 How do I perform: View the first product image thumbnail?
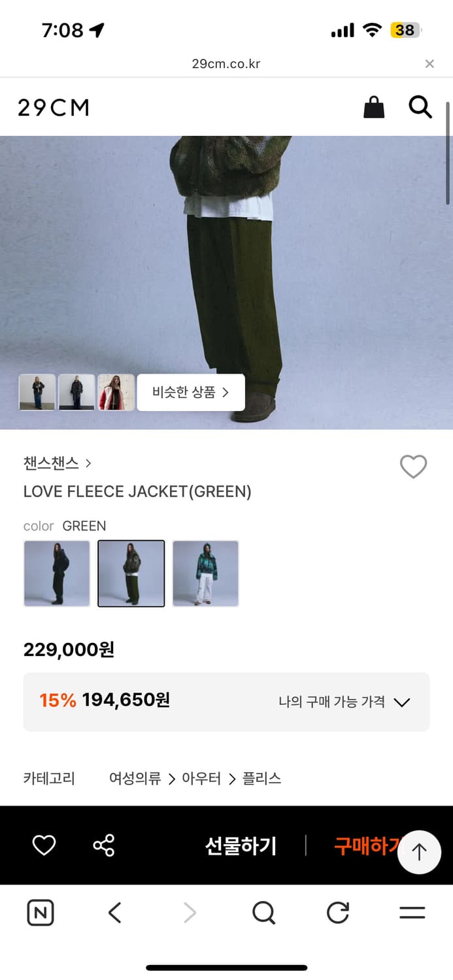(37, 392)
